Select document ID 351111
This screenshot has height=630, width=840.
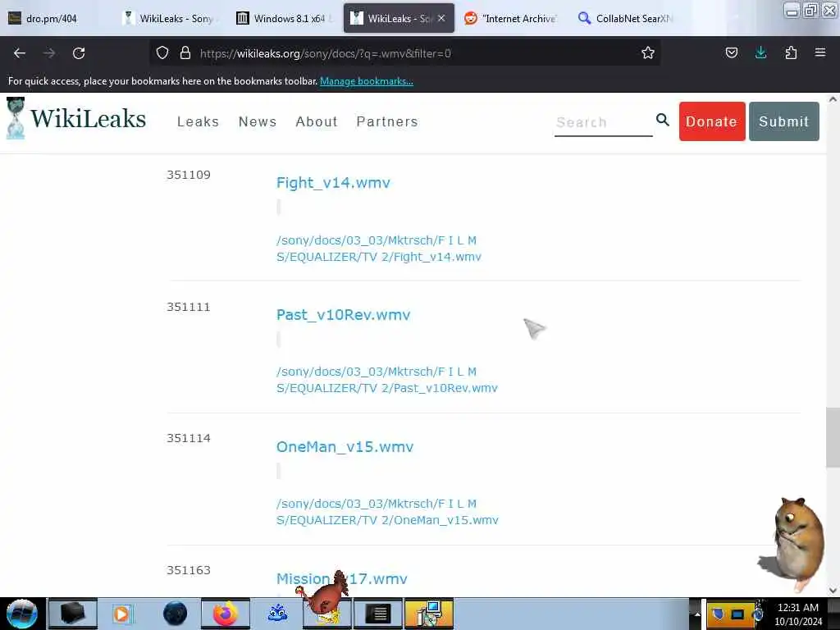189,307
